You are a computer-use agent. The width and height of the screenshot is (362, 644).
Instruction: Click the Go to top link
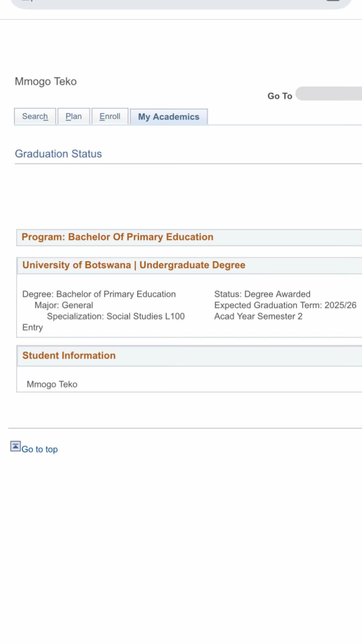pyautogui.click(x=40, y=449)
